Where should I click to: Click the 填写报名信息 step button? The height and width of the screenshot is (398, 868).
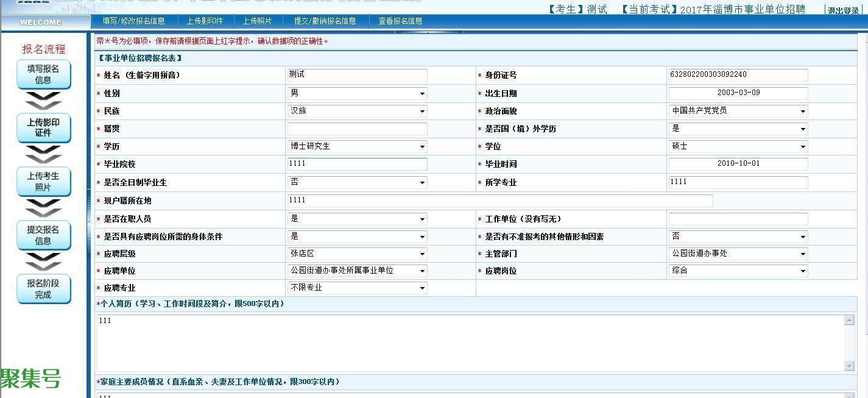coord(43,74)
